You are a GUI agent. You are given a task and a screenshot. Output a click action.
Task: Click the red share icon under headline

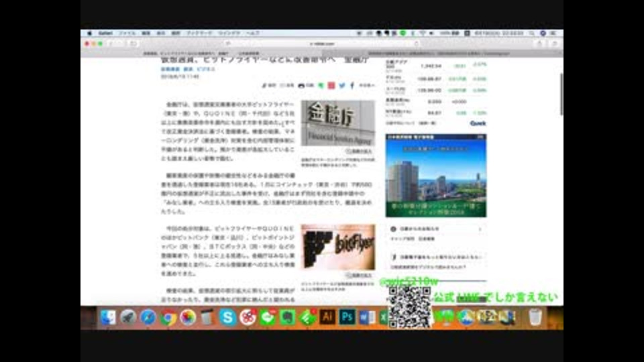(x=331, y=85)
